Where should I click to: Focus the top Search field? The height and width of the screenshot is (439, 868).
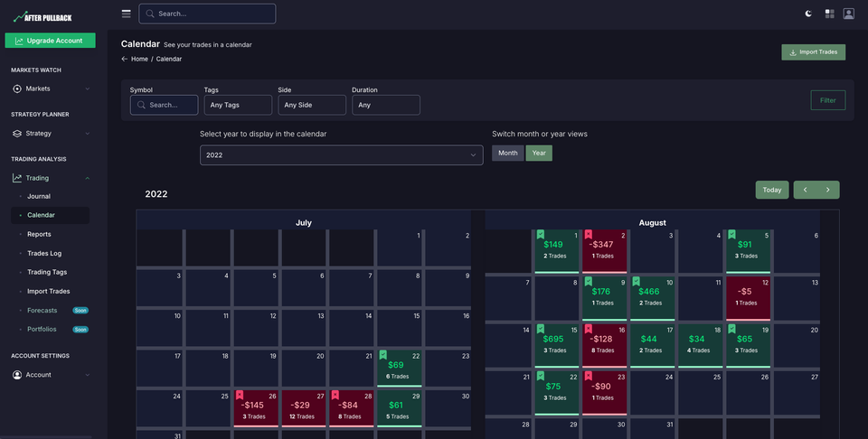pyautogui.click(x=207, y=14)
